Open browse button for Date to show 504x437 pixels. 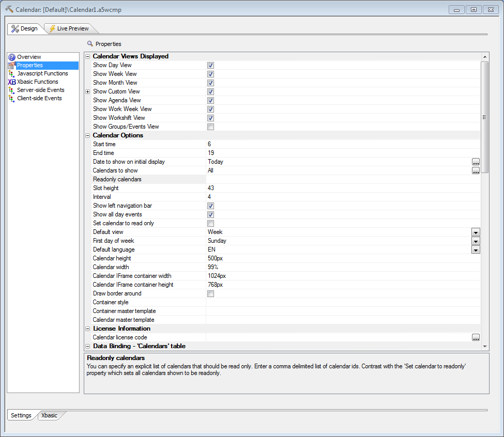[x=476, y=162]
